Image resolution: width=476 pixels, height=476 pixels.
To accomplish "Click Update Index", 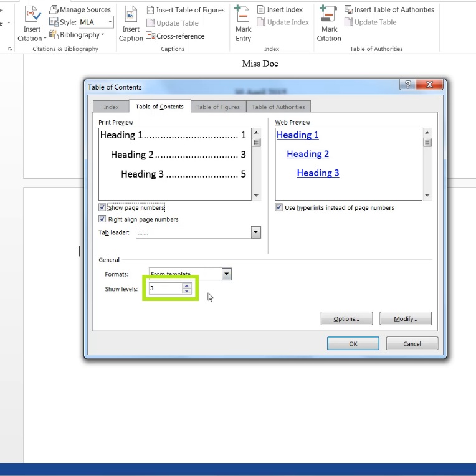I will [x=283, y=22].
